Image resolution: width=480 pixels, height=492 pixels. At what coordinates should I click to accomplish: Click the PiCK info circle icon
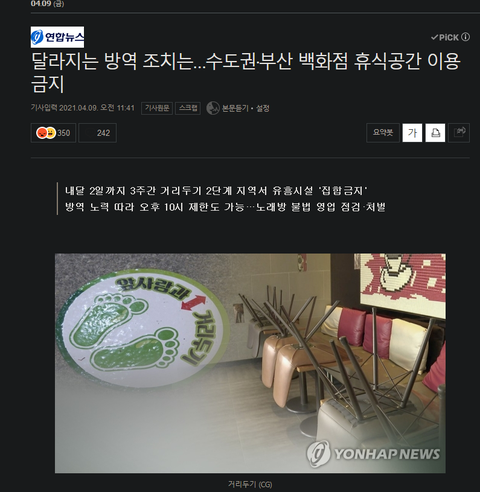click(x=466, y=37)
